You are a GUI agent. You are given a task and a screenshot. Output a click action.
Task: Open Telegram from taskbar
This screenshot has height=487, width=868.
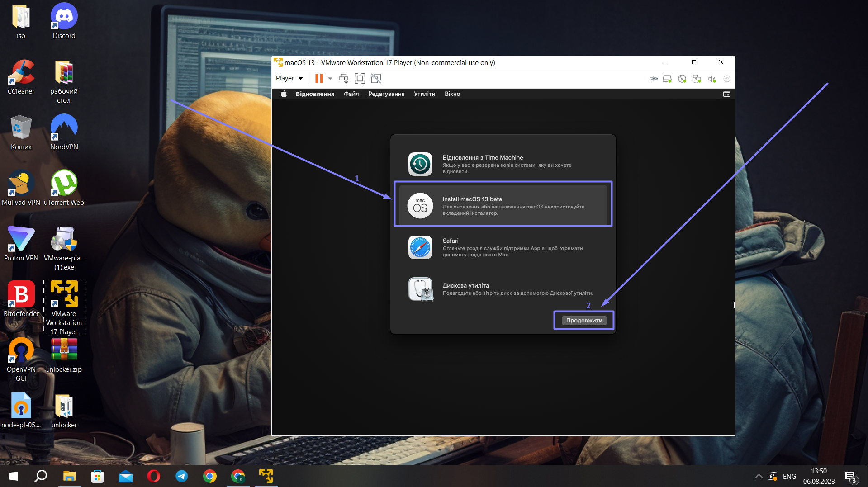[x=181, y=476]
